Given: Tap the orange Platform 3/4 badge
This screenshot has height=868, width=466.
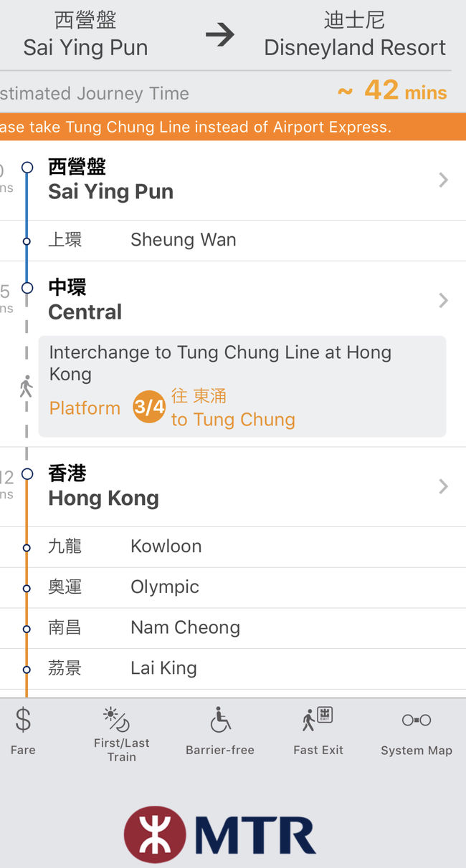Looking at the screenshot, I should (149, 408).
